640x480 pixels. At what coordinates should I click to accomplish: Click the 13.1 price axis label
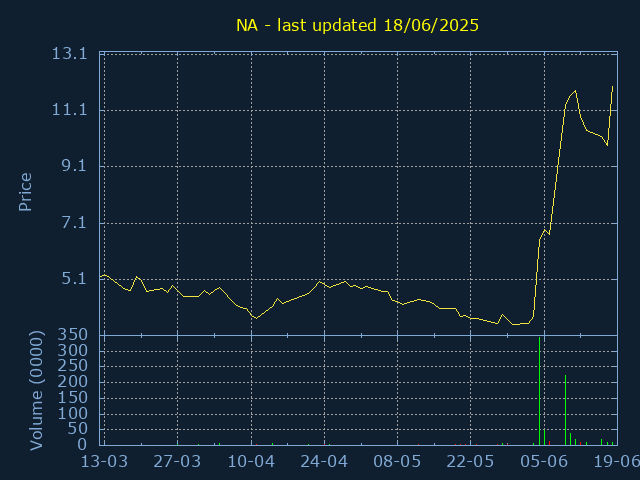[x=70, y=53]
